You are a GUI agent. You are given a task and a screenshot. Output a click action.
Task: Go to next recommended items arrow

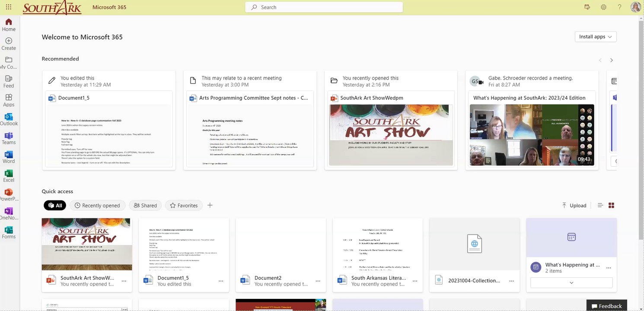(x=611, y=60)
